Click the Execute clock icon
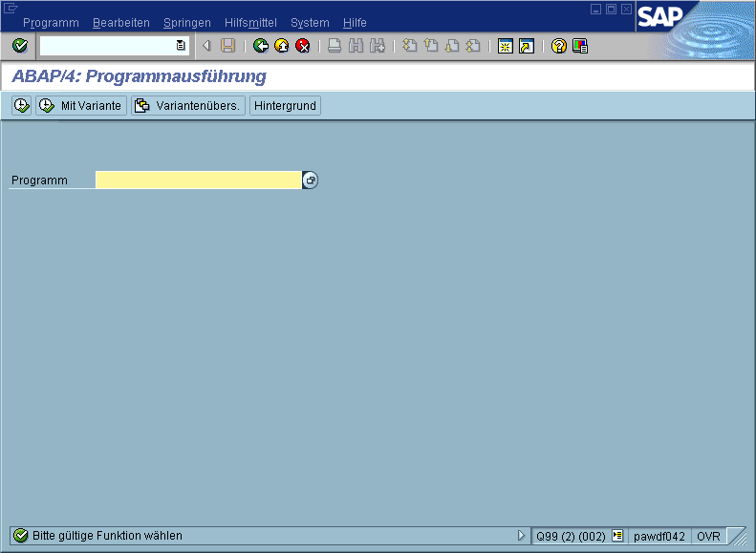Screen dimensions: 756x553 pos(21,106)
